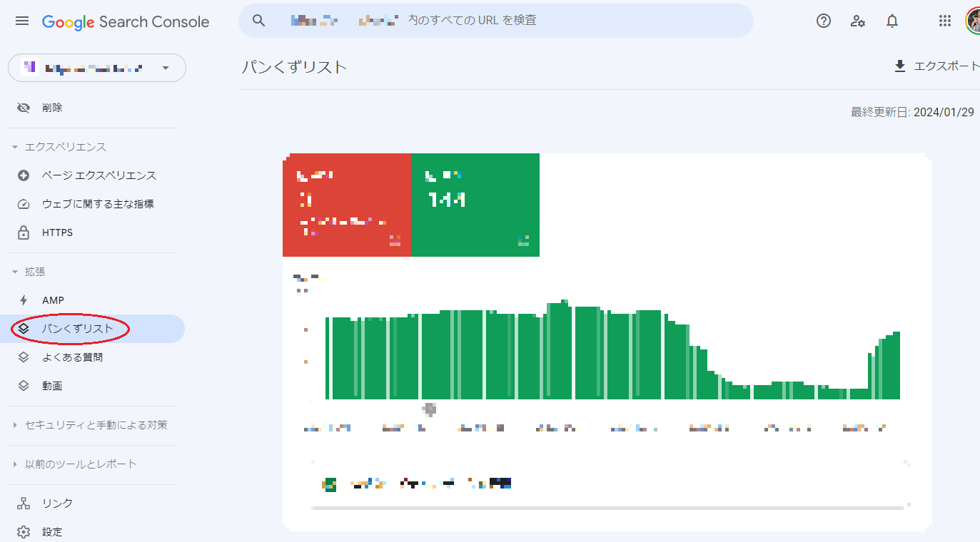This screenshot has width=980, height=542.
Task: Open the property selector dropdown
Action: pos(96,68)
